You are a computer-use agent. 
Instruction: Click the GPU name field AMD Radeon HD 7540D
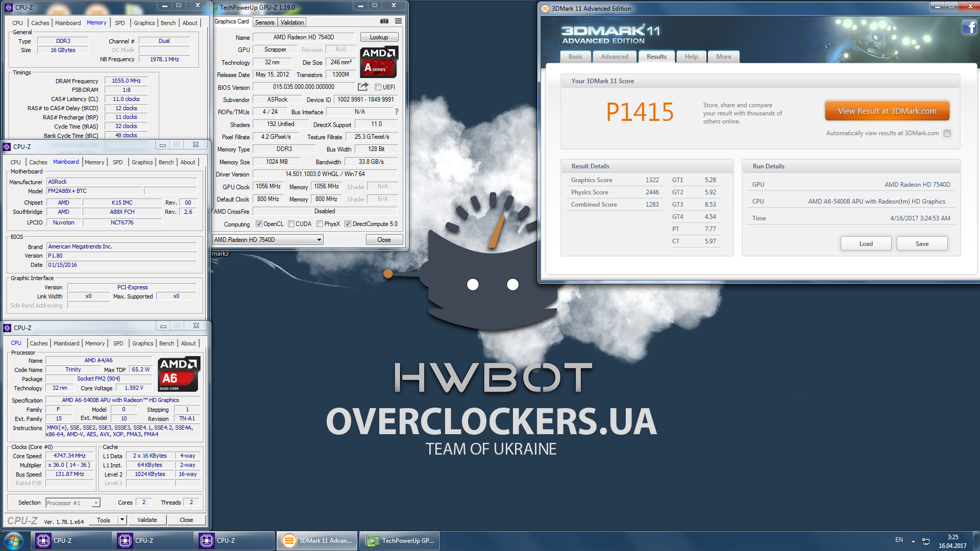point(304,37)
